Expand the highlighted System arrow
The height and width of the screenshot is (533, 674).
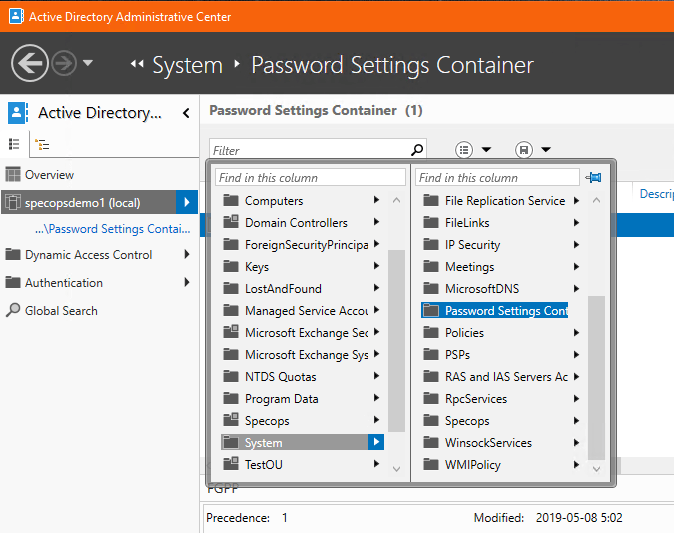pyautogui.click(x=376, y=442)
